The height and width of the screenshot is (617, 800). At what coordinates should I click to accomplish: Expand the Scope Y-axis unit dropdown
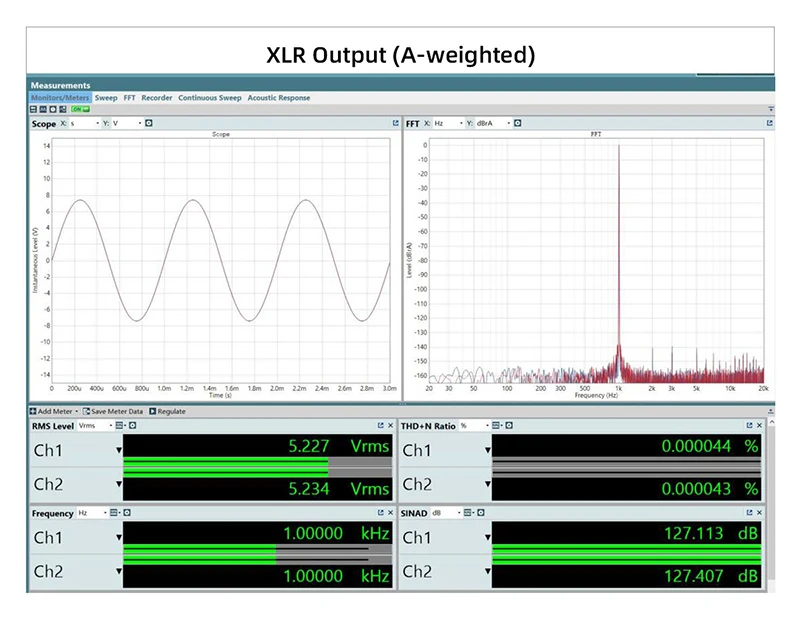point(126,123)
